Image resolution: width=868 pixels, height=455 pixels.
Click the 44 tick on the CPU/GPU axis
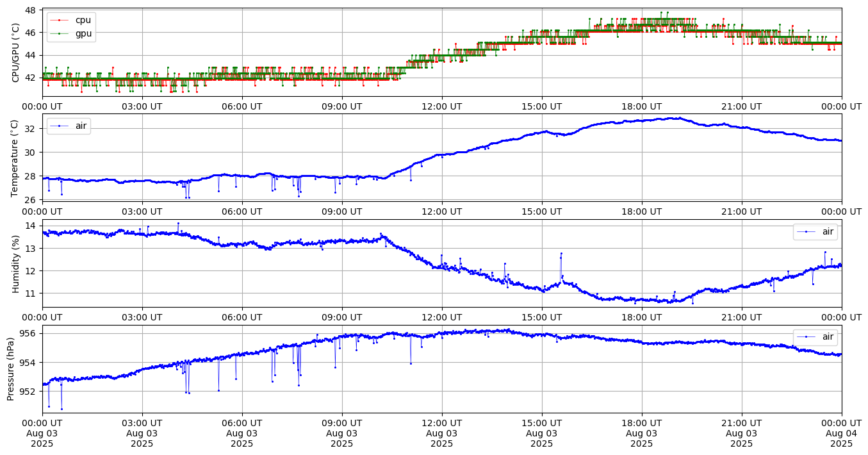point(31,55)
